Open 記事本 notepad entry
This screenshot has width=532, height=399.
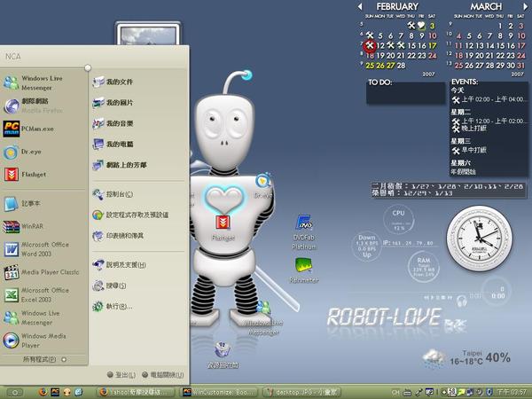tap(22, 204)
